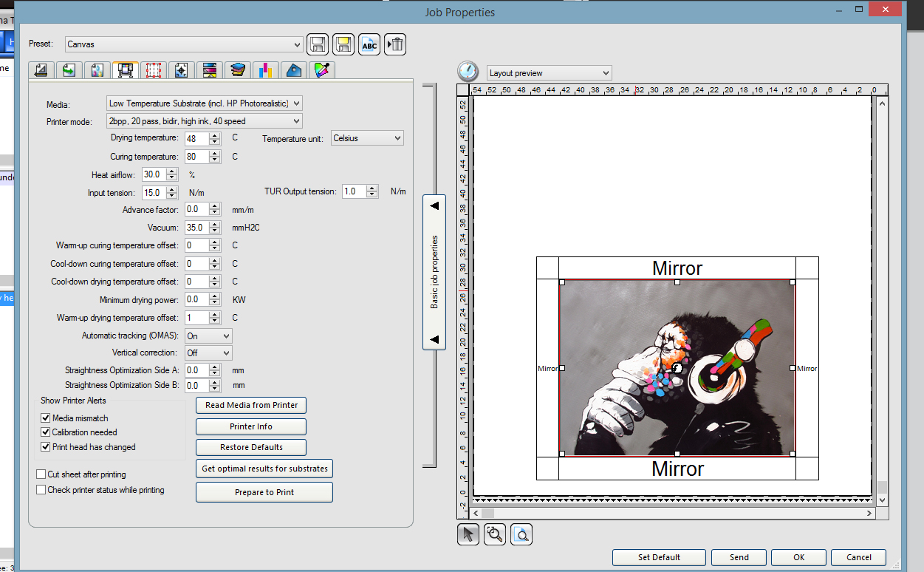Open the ink bar chart tab
The height and width of the screenshot is (572, 924).
point(265,70)
